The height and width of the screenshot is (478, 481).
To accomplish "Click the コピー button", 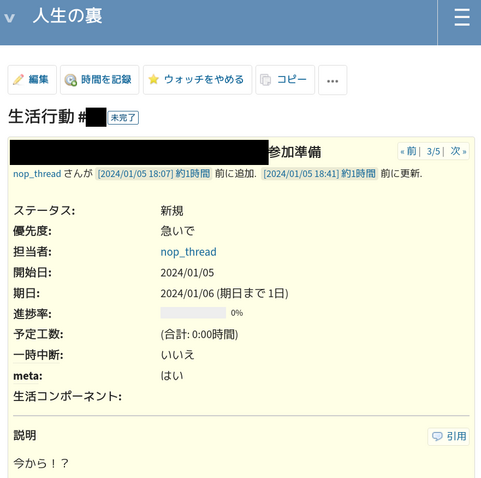I will click(285, 80).
